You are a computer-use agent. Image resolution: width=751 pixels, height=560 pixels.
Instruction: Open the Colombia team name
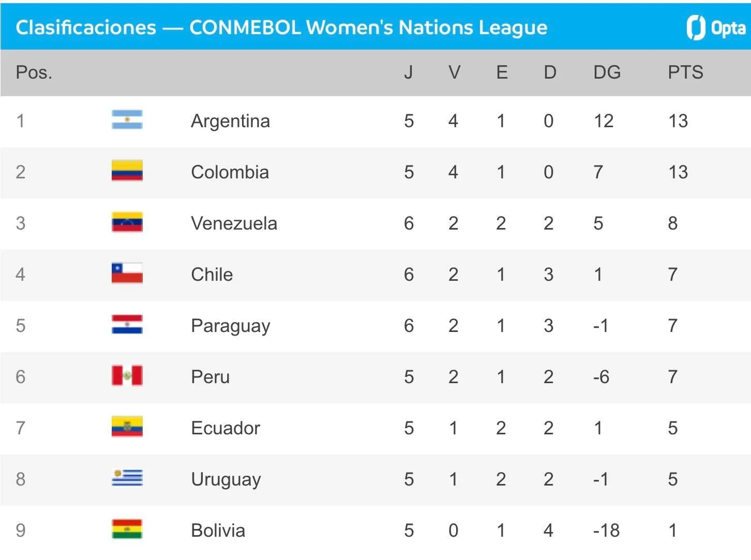[x=230, y=172]
